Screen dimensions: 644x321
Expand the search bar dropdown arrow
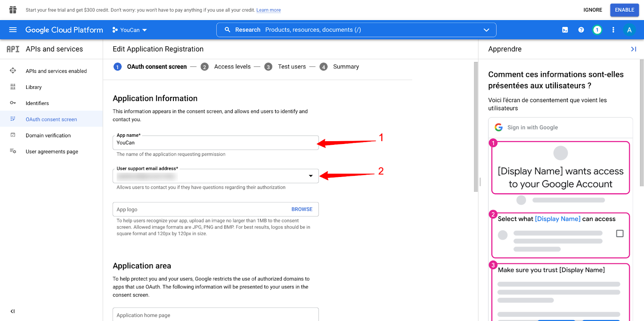pos(486,30)
